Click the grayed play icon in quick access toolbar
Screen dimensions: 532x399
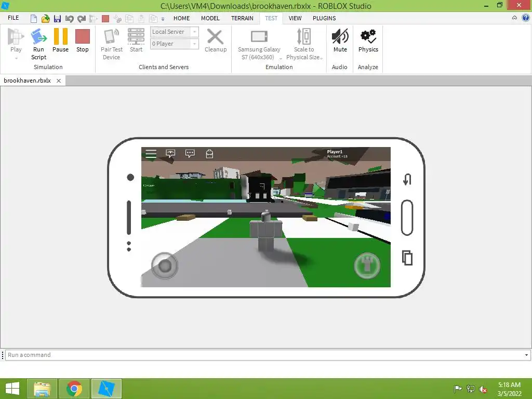click(94, 18)
